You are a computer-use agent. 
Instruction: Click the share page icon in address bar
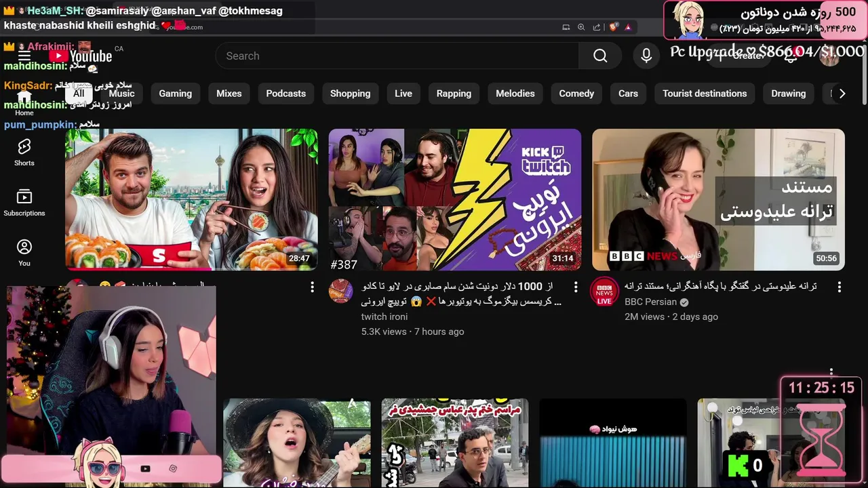pyautogui.click(x=597, y=27)
